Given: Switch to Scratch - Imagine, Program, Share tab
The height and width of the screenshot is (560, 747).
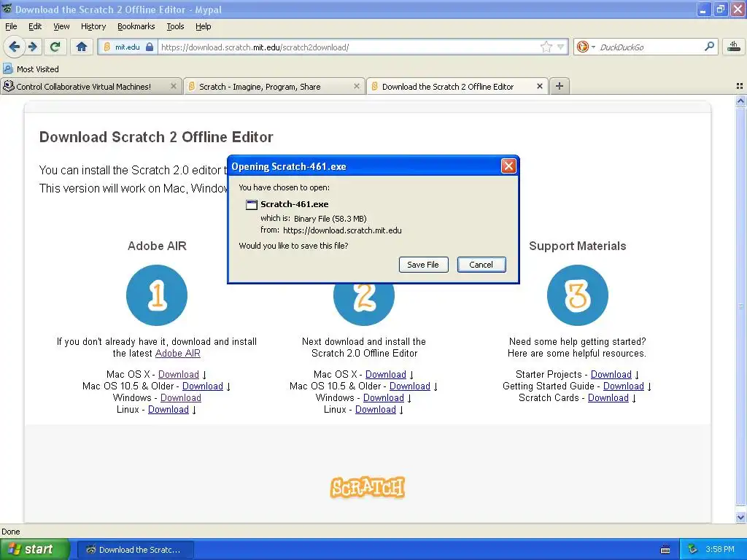Looking at the screenshot, I should [274, 86].
